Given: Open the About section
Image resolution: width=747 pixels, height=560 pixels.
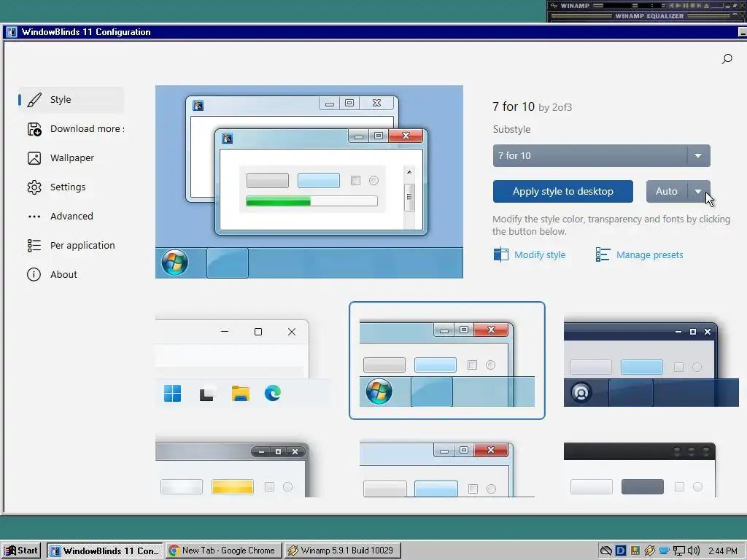Looking at the screenshot, I should tap(71, 274).
